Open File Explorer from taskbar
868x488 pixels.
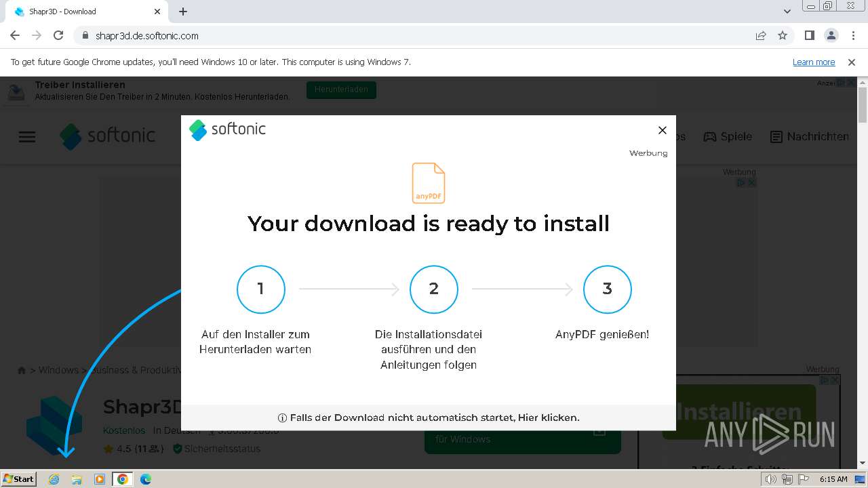click(77, 479)
